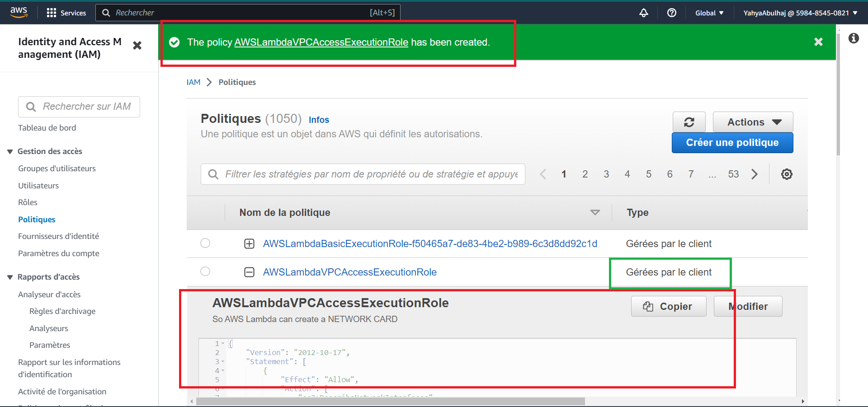Viewport: 868px width, 407px height.
Task: Go to page 7 of policies
Action: [x=691, y=174]
